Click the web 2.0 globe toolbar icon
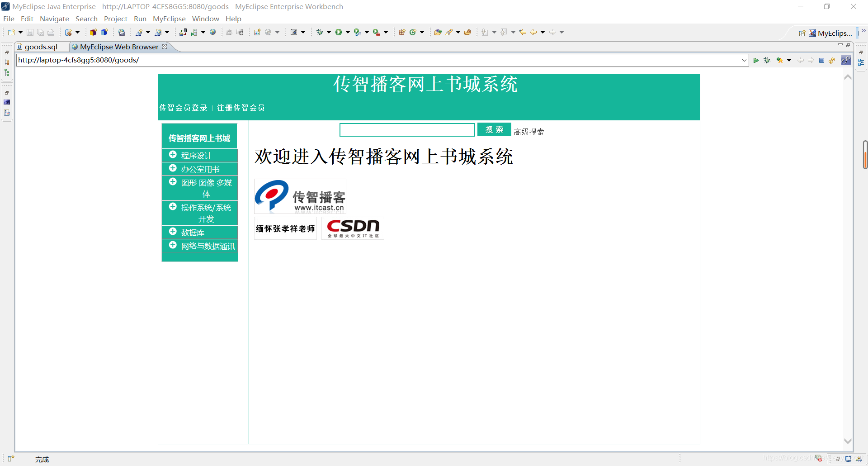The height and width of the screenshot is (466, 868). pyautogui.click(x=121, y=32)
